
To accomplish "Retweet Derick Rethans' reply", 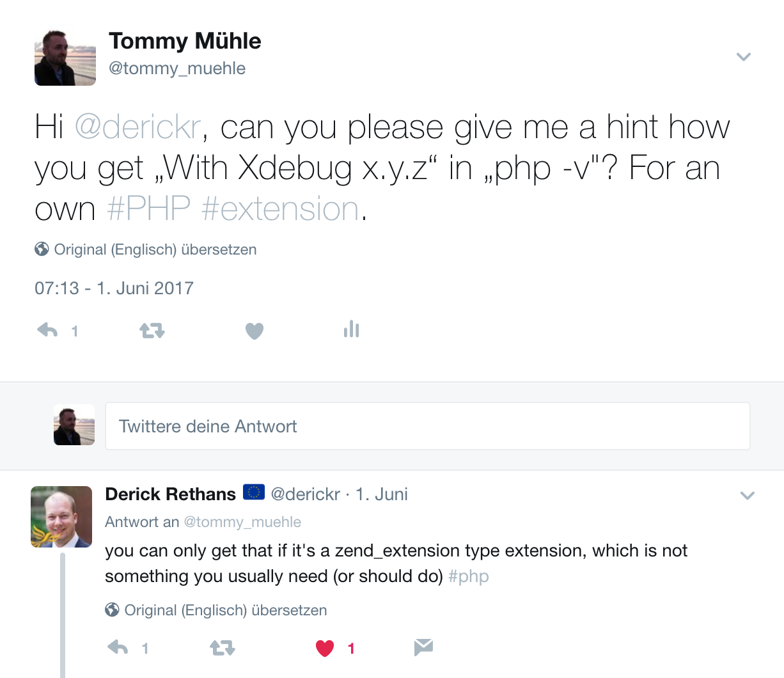I will (x=223, y=648).
